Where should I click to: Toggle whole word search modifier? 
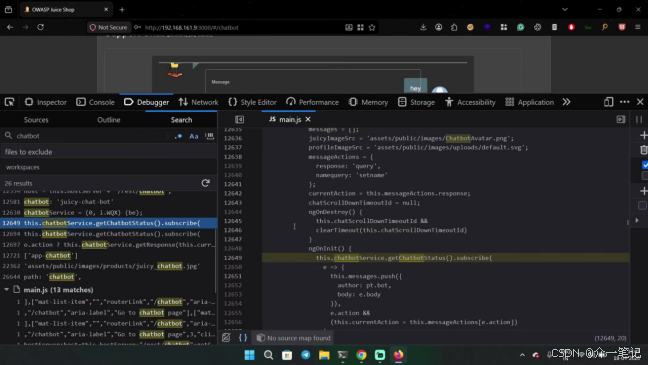click(210, 136)
